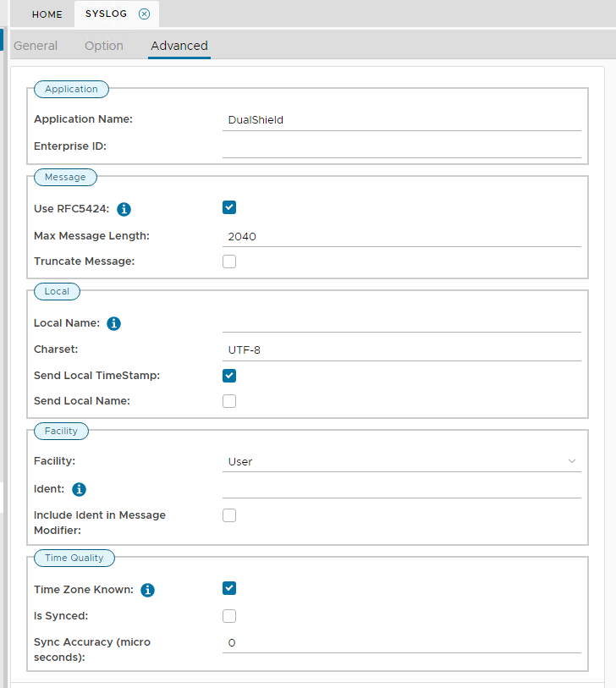
Task: Click the Message section label
Action: (x=65, y=177)
